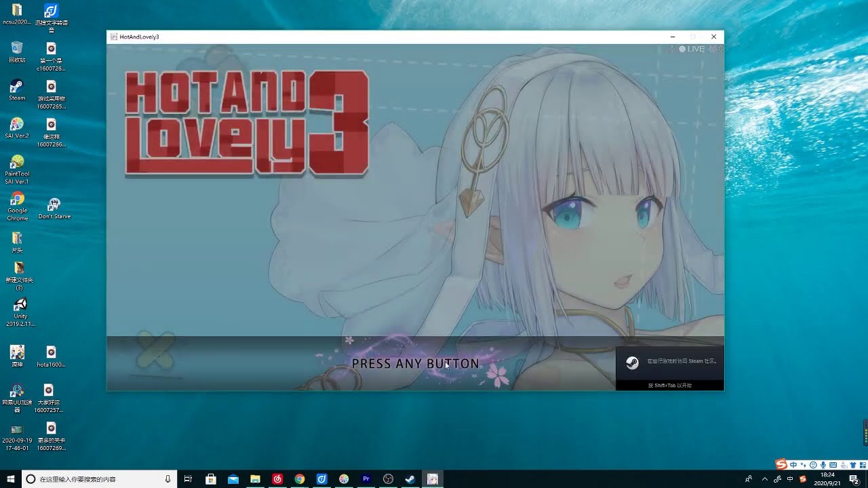Click the LIVE indicator in game window
Image resolution: width=868 pixels, height=488 pixels.
[x=692, y=49]
